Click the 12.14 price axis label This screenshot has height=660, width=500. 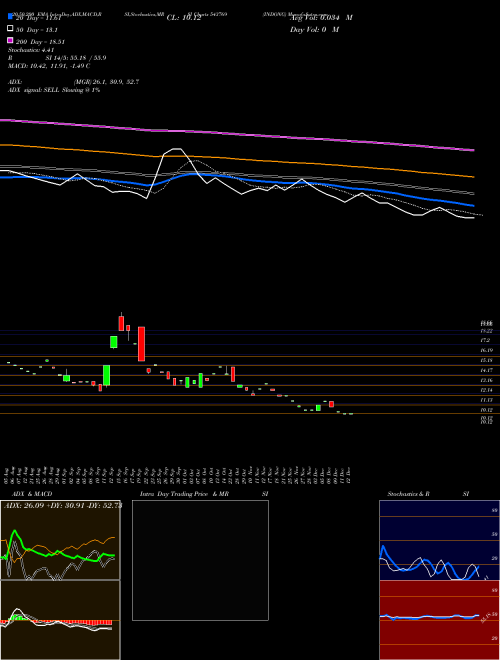tap(487, 390)
